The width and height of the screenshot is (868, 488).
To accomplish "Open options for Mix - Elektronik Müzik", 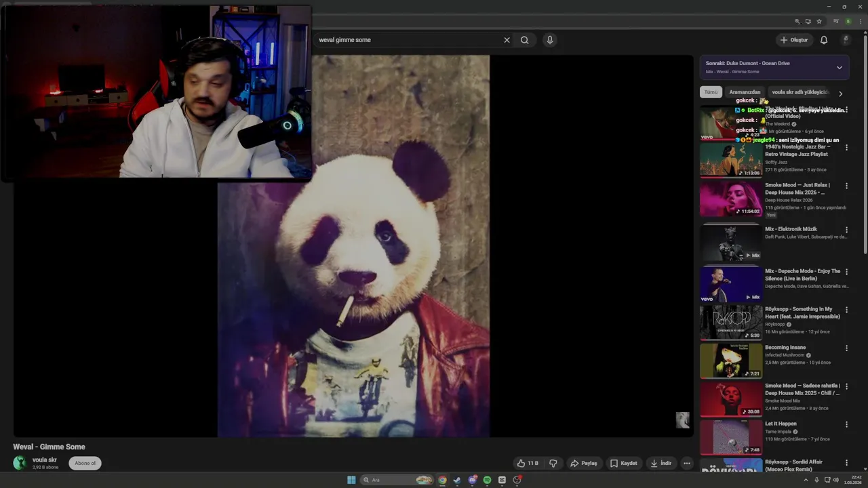I will pyautogui.click(x=846, y=230).
